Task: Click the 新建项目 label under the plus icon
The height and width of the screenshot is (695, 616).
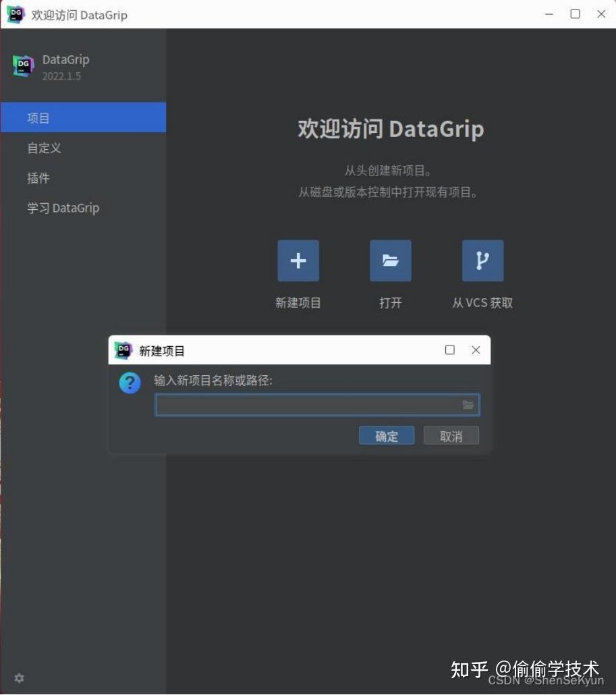Action: tap(298, 303)
